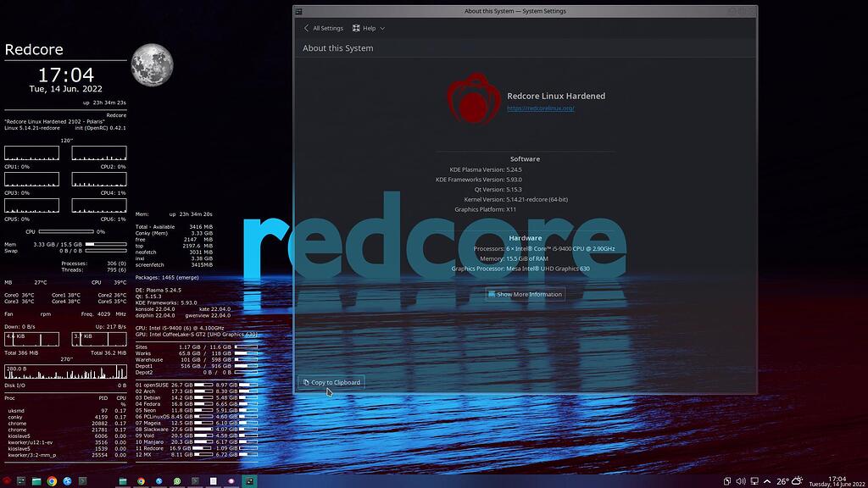Select the active System Settings taskbar icon
This screenshot has height=488, width=868.
250,480
